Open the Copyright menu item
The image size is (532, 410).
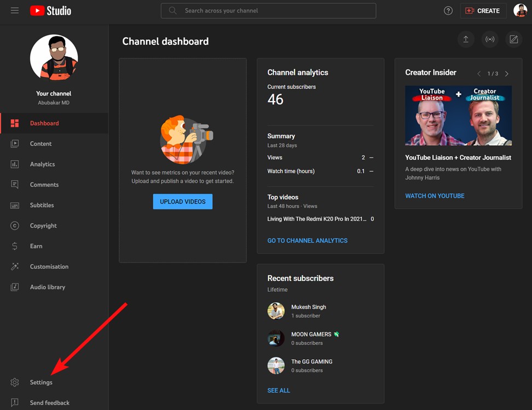(54, 226)
